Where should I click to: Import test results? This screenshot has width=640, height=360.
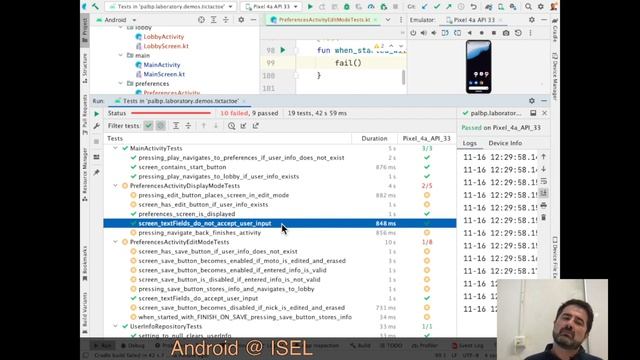point(244,126)
